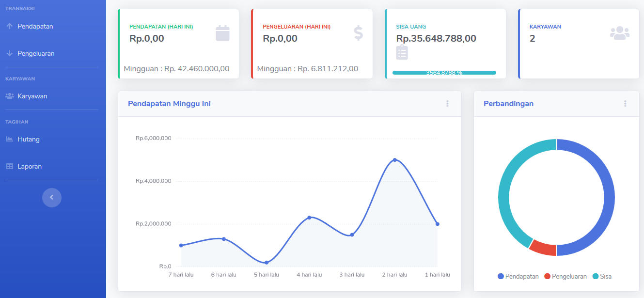Open the Hutang page link
The width and height of the screenshot is (644, 298).
(29, 139)
